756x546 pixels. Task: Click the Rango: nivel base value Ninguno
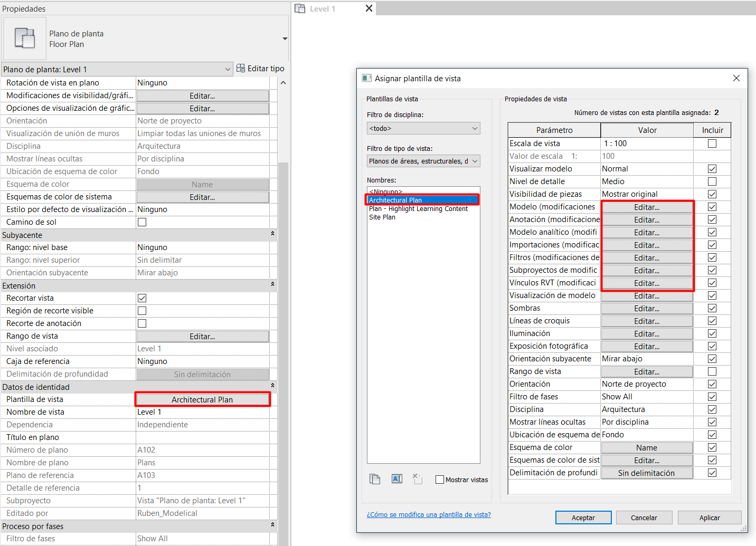(x=203, y=247)
